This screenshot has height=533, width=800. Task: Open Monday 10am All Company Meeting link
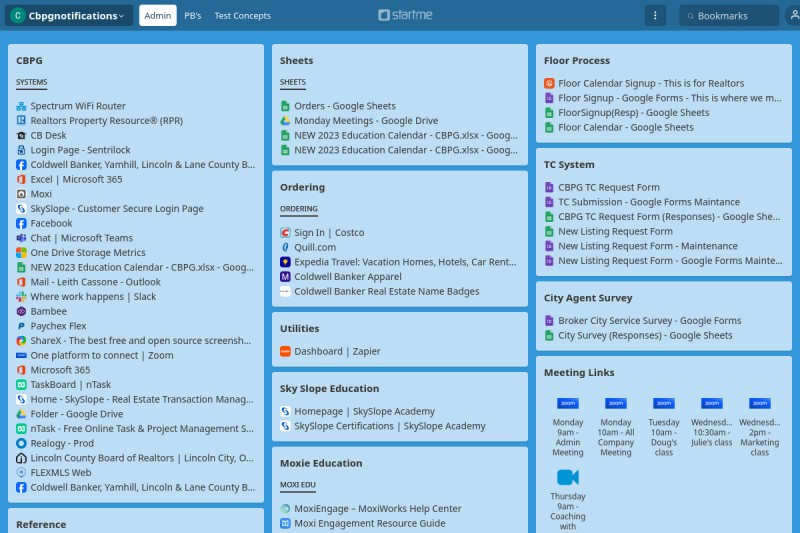616,426
